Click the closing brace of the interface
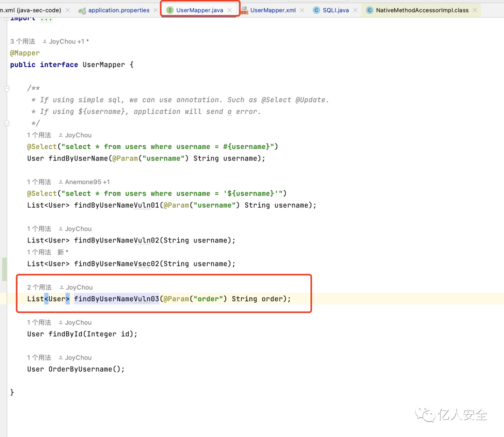The image size is (504, 437). [x=12, y=392]
